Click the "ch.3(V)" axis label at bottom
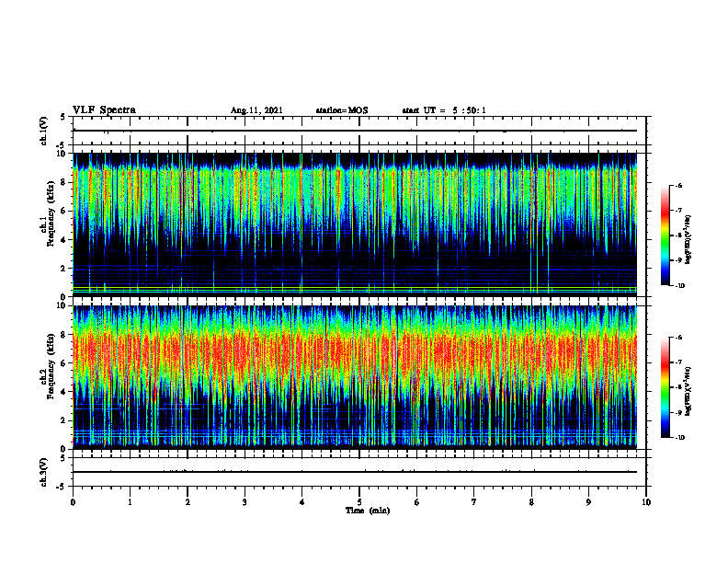 [43, 472]
